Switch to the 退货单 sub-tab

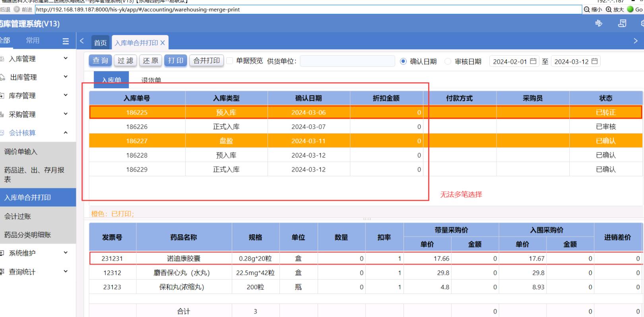click(151, 80)
